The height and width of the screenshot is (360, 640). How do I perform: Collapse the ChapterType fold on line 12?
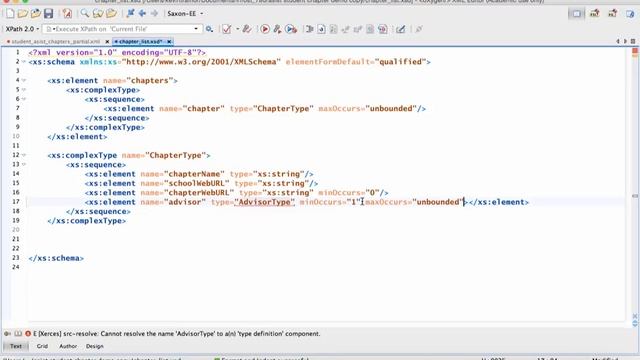(24, 155)
